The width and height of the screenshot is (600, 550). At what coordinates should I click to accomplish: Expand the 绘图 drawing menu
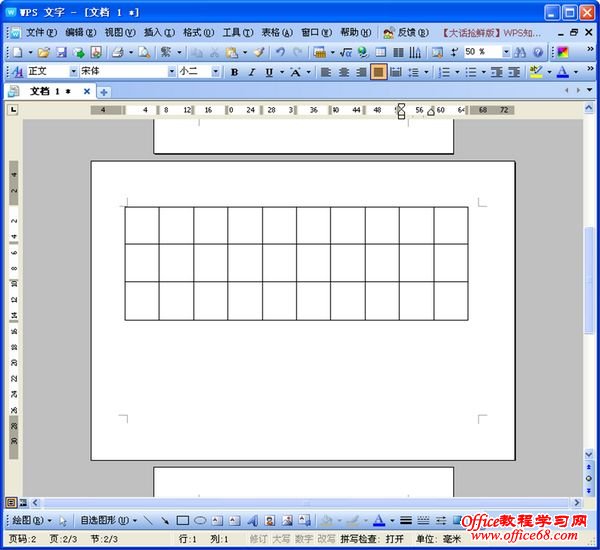point(32,521)
